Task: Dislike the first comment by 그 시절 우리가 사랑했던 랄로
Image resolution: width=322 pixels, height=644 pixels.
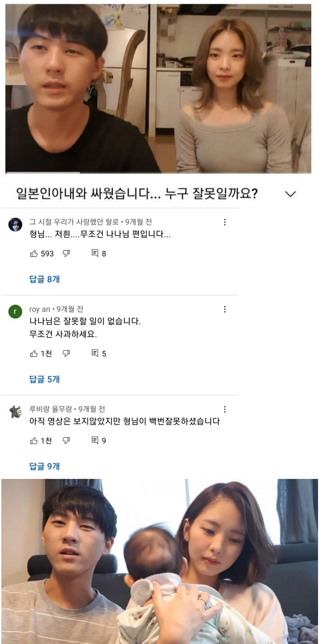Action: tap(66, 254)
